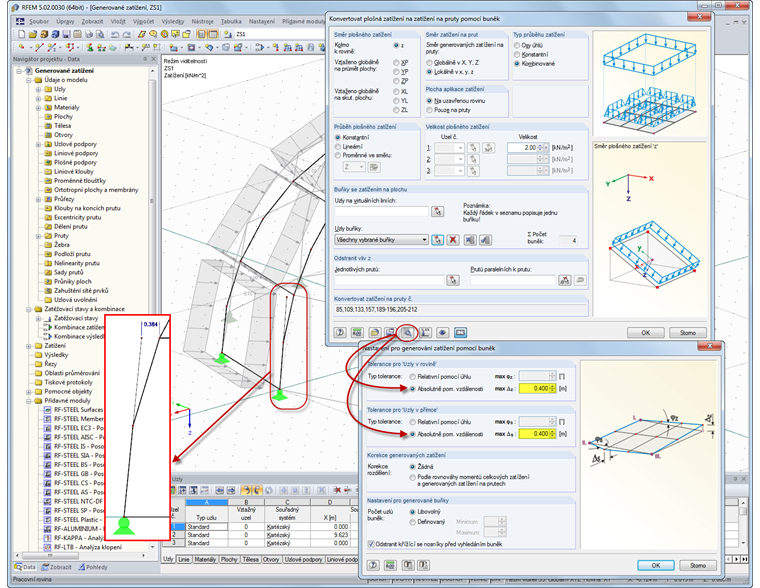Click Storno in cell generation settings dialog
Image resolution: width=760 pixels, height=588 pixels.
[697, 565]
